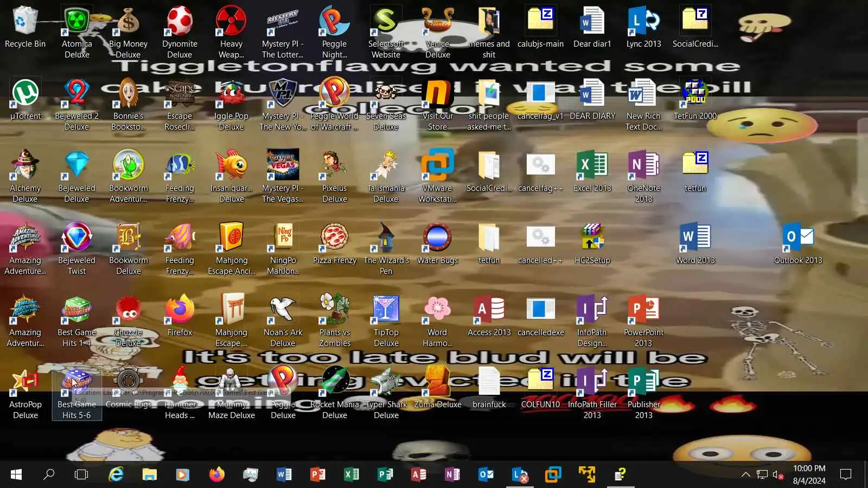The image size is (868, 488).
Task: Open Best Game Hits 5-6
Action: click(76, 393)
